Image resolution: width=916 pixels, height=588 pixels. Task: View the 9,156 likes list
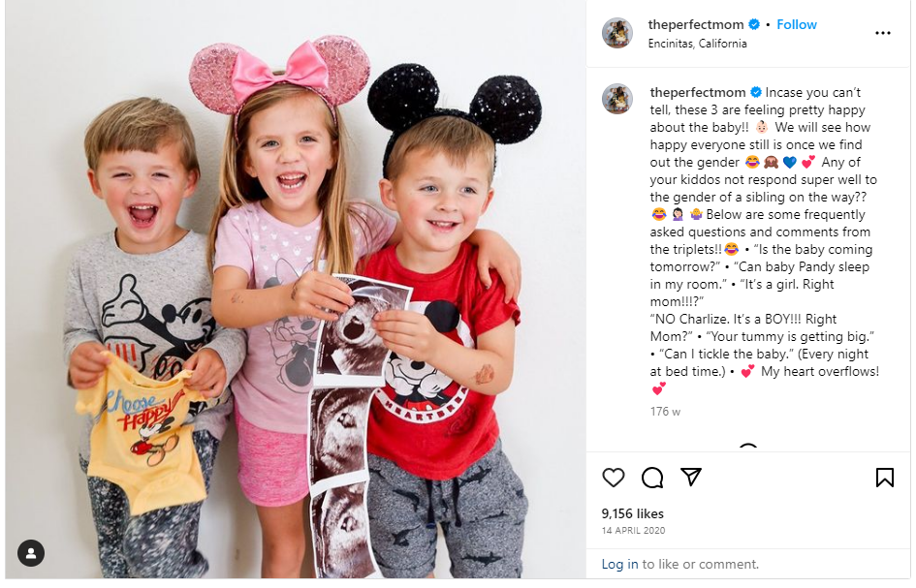click(632, 513)
